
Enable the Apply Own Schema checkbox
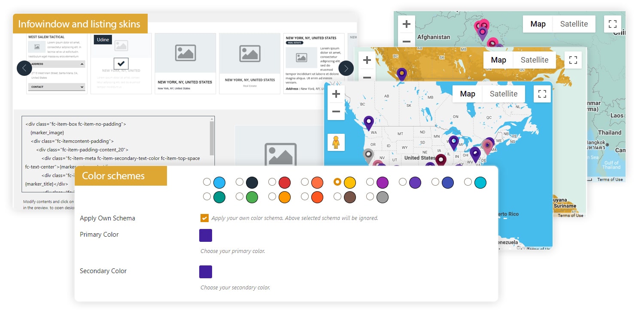pyautogui.click(x=205, y=218)
